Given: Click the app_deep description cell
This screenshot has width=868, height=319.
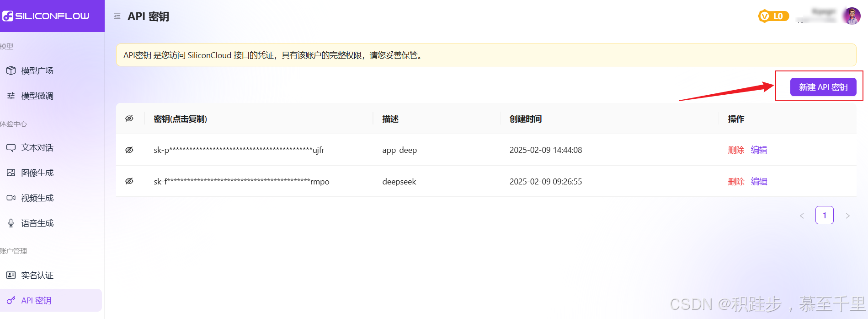Looking at the screenshot, I should 399,150.
